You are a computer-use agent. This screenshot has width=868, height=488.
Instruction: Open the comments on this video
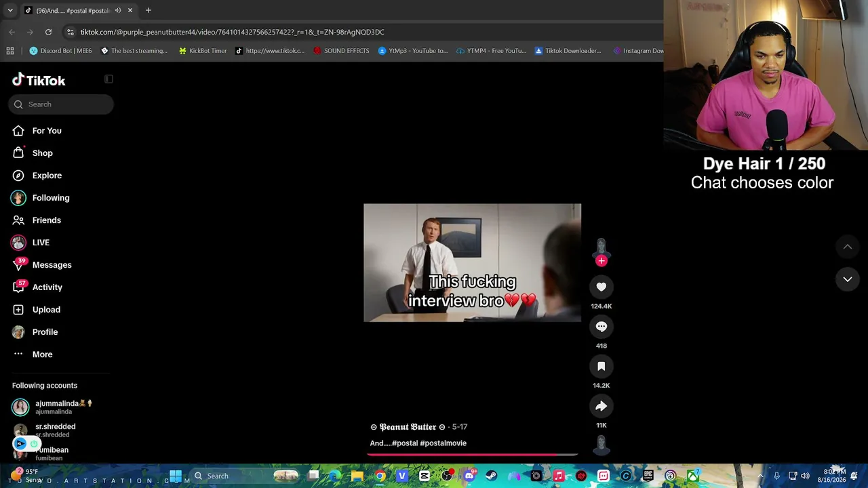601,327
